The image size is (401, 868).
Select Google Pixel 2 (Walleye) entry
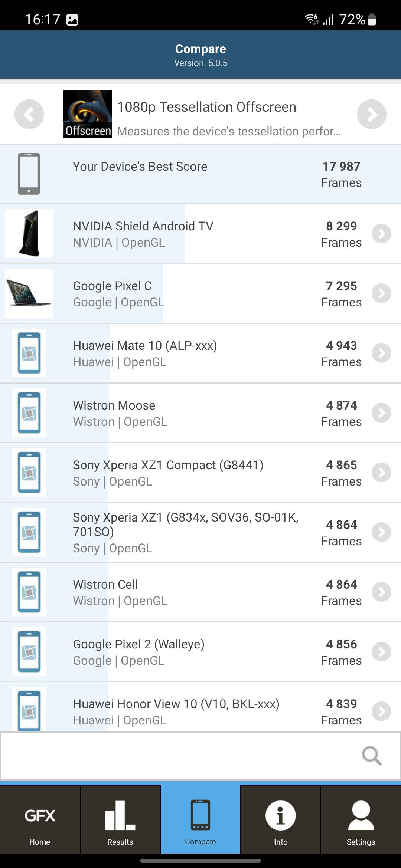pos(138,652)
